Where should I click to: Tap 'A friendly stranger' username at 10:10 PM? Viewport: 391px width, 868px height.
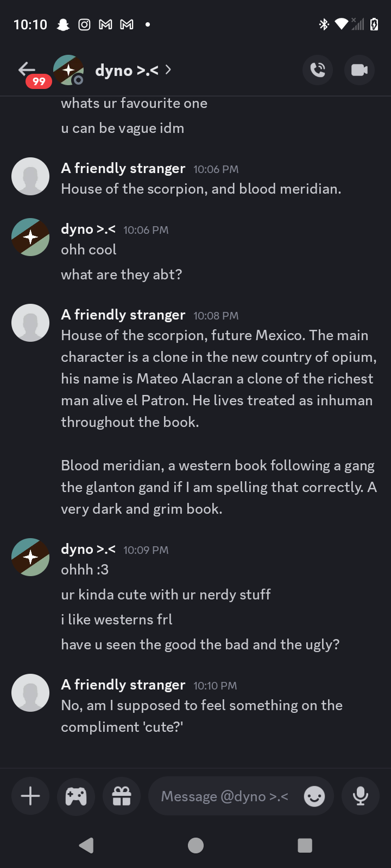point(123,685)
